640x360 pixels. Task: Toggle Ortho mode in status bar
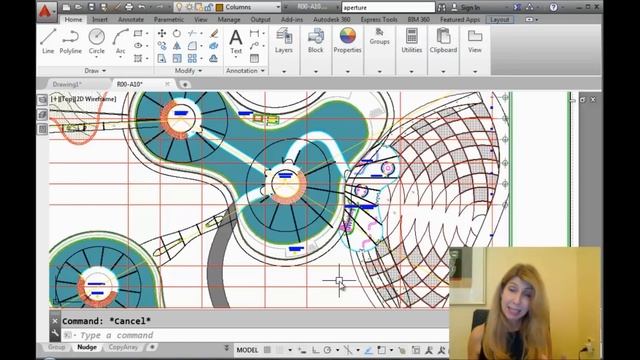[x=316, y=350]
